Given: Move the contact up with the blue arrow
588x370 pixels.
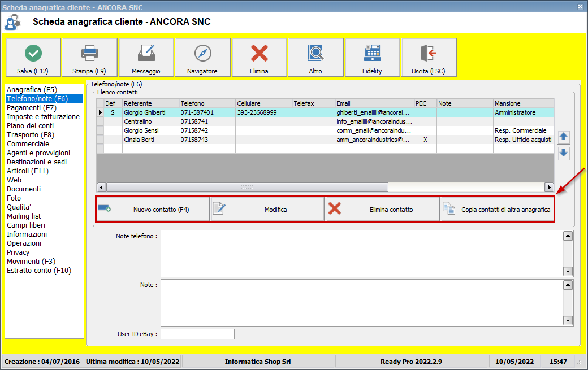Looking at the screenshot, I should click(x=564, y=137).
